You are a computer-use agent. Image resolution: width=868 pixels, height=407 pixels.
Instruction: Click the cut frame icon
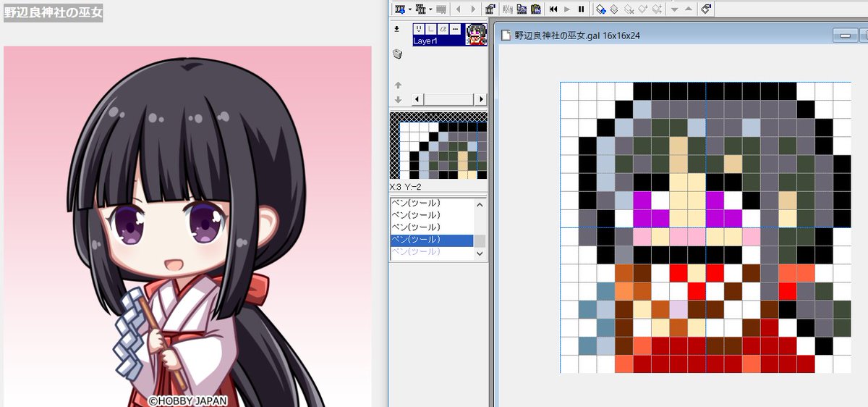pos(507,9)
